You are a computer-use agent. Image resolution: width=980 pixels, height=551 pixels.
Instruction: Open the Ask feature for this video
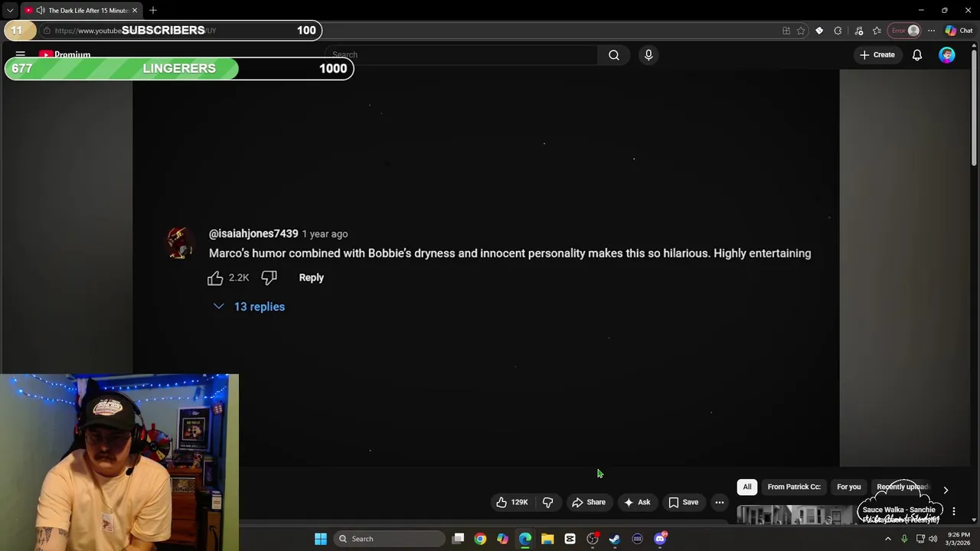(x=637, y=502)
